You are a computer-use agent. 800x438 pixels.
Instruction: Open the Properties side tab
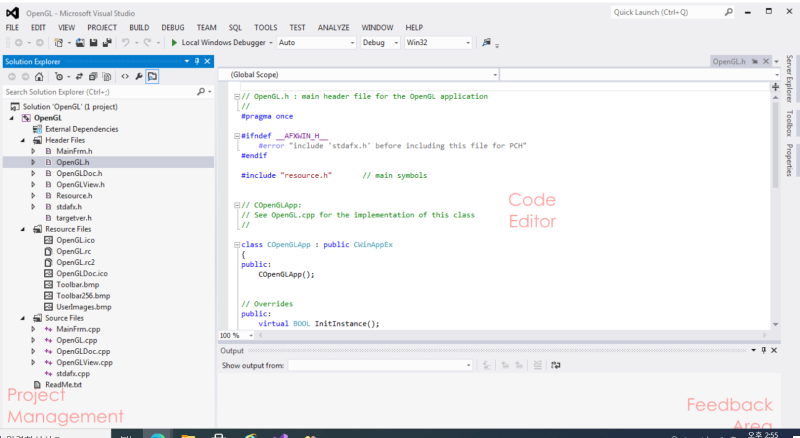(789, 160)
